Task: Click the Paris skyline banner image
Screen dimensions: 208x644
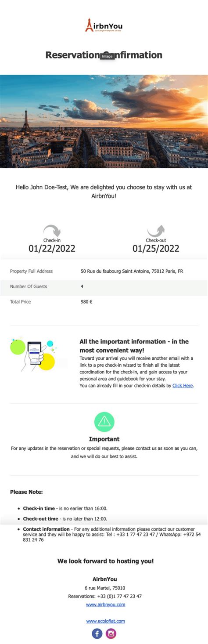Action: 104,121
